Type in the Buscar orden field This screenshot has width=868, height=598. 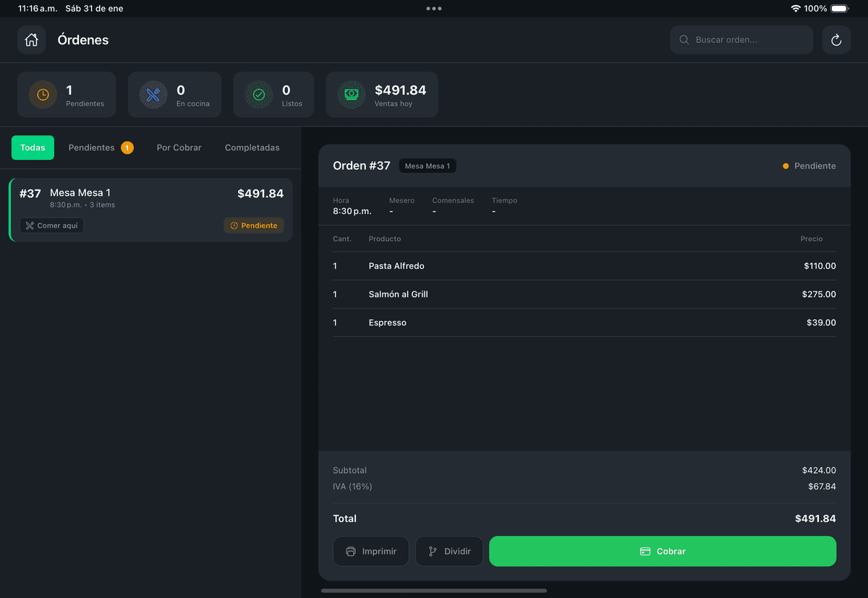[x=749, y=40]
